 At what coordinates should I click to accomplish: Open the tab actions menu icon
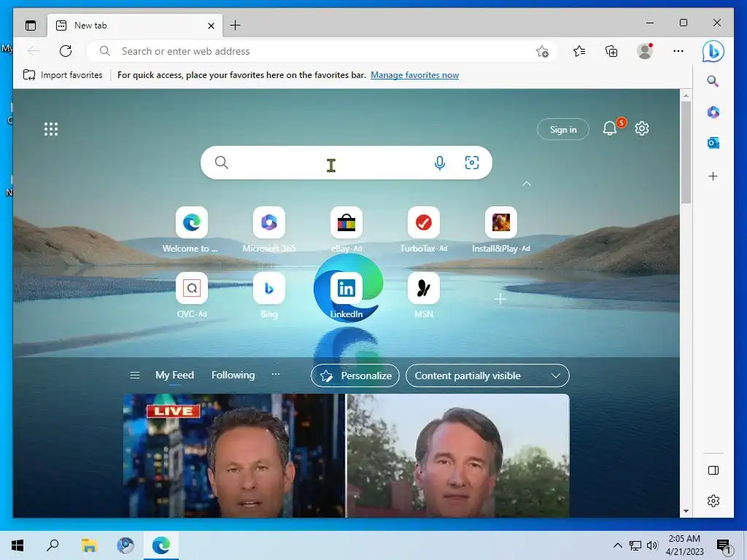click(31, 26)
